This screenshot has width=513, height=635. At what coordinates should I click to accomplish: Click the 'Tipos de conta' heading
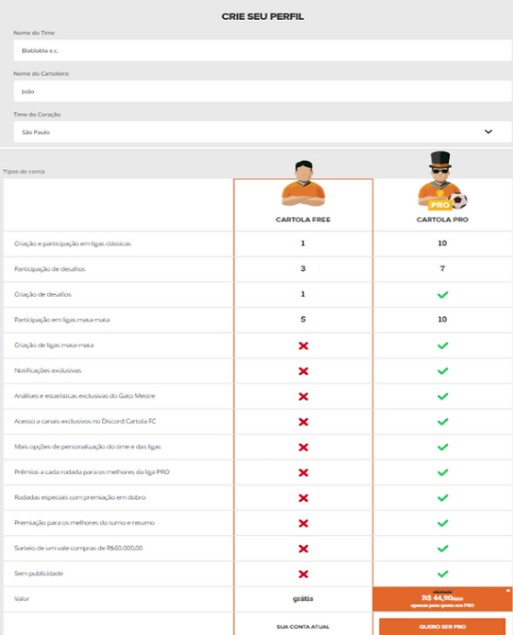[x=24, y=171]
